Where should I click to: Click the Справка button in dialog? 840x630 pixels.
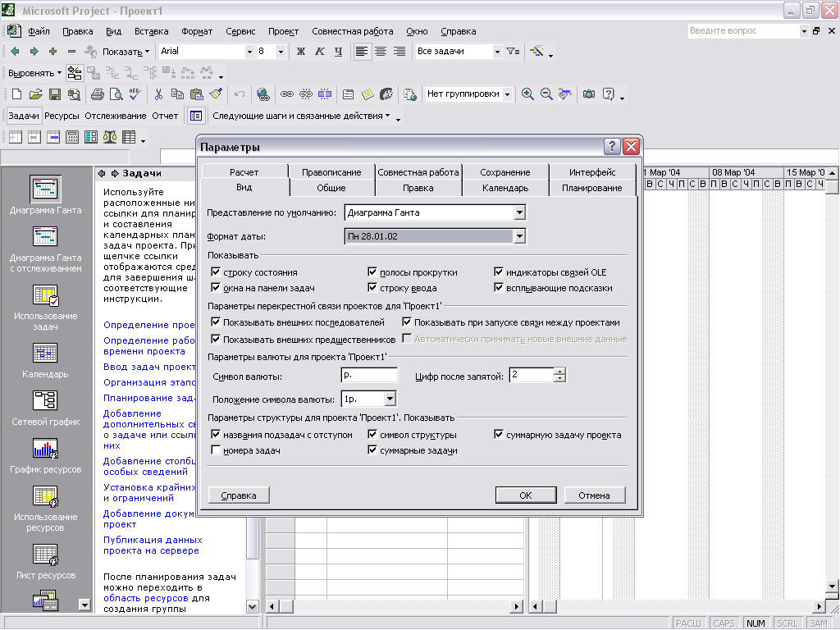pyautogui.click(x=239, y=495)
